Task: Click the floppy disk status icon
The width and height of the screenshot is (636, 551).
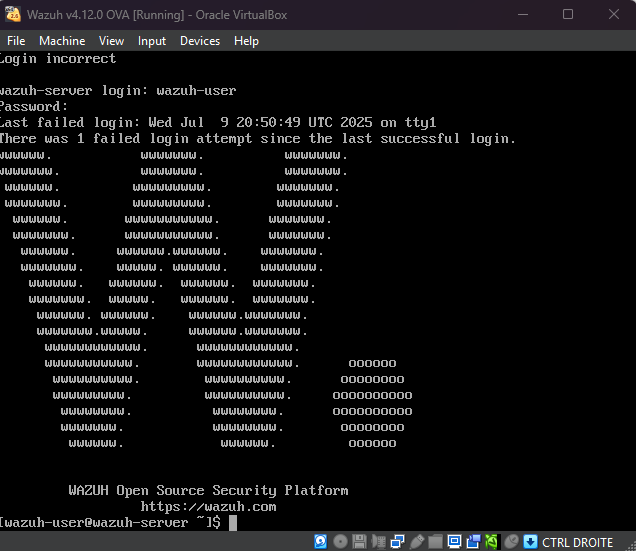Action: tap(359, 541)
